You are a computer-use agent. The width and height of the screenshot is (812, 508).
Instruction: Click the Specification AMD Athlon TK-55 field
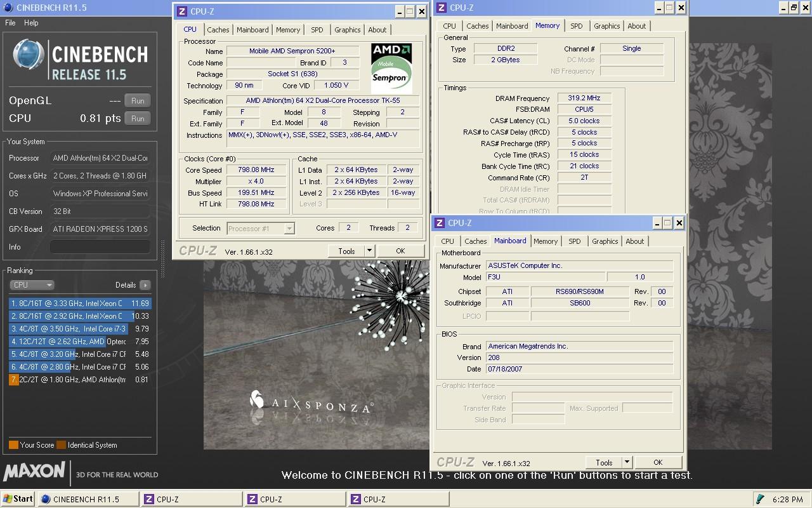[x=323, y=101]
